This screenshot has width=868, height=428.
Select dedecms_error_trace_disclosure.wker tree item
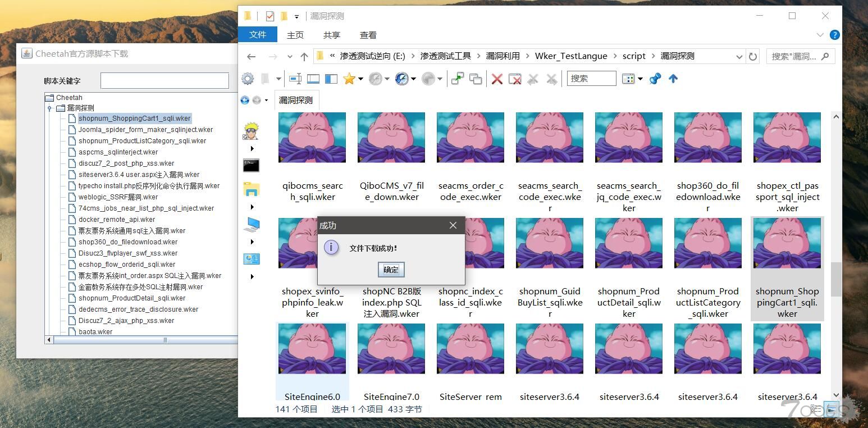tap(138, 309)
